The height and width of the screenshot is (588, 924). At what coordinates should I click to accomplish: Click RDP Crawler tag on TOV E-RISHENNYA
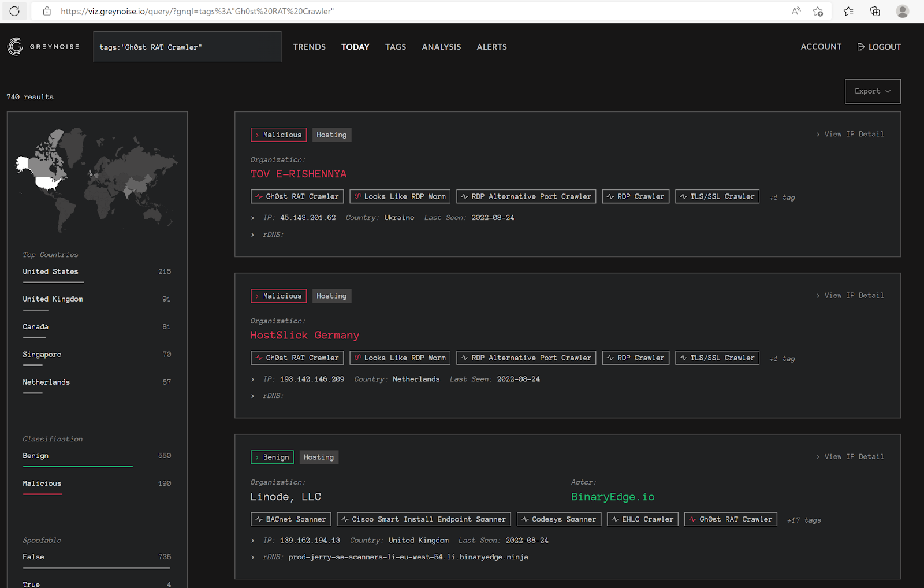point(636,196)
